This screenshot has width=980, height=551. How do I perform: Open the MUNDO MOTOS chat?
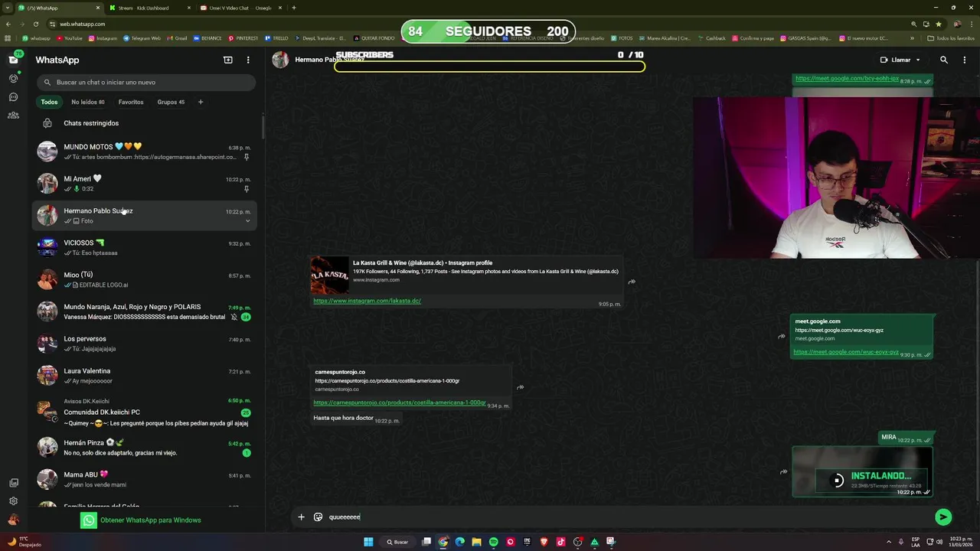click(x=145, y=152)
